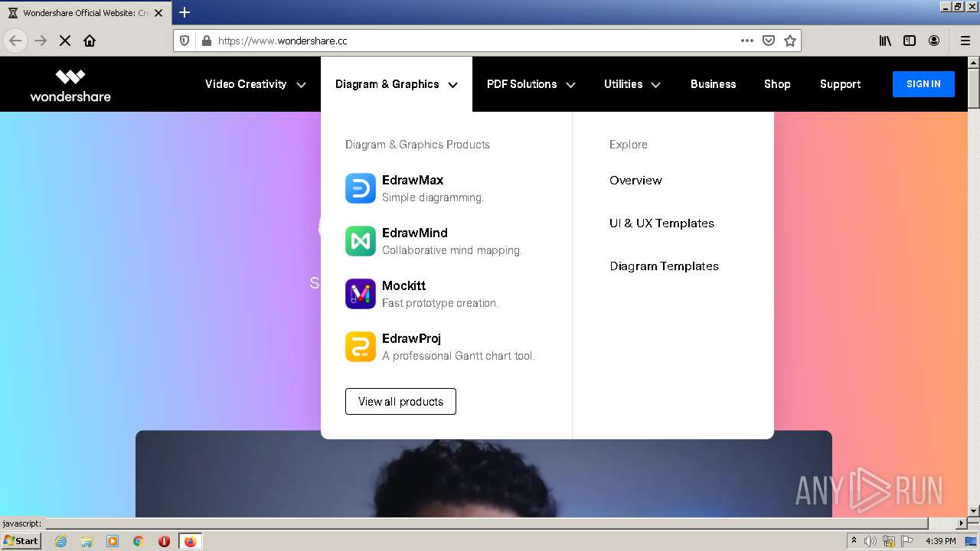Viewport: 980px width, 551px height.
Task: Go to Wondershare logo home
Action: click(x=70, y=85)
